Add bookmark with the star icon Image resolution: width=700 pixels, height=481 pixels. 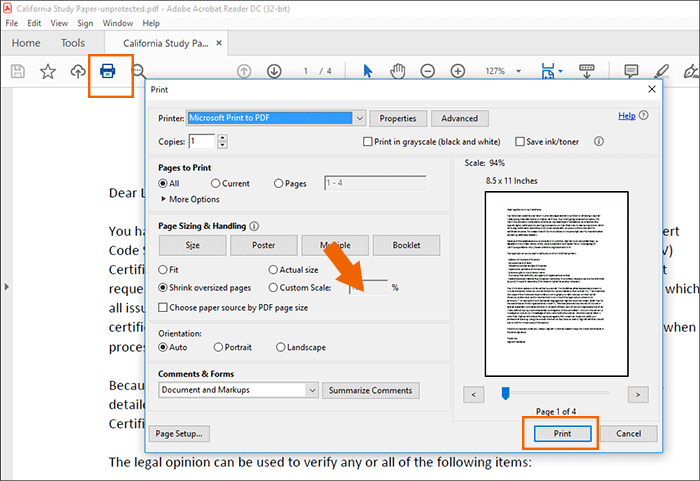coord(48,71)
